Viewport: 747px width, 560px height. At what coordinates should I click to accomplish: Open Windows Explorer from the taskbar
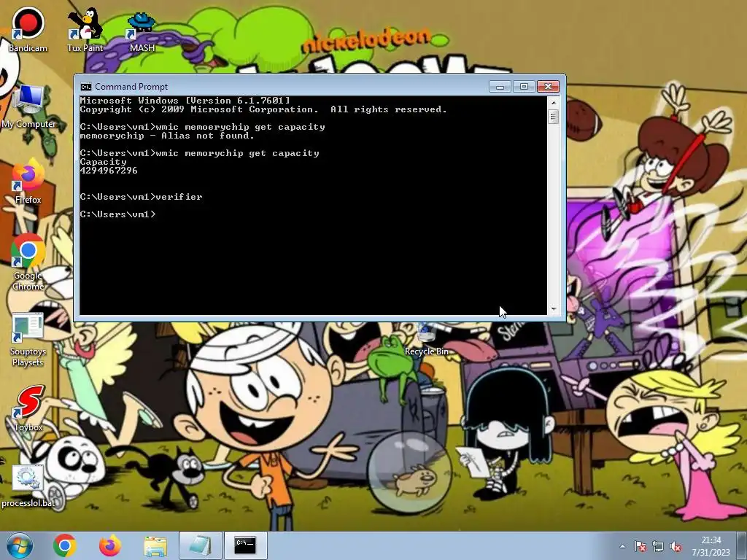click(155, 545)
